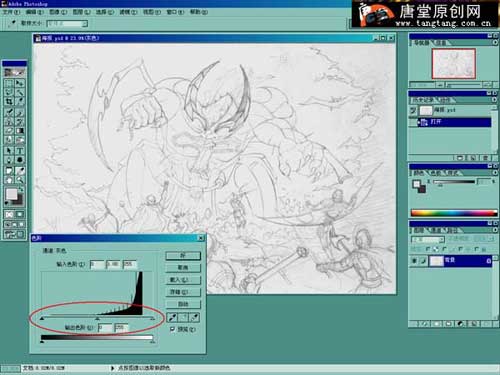
Task: Hide the background layer using eye icon
Action: pyautogui.click(x=414, y=261)
